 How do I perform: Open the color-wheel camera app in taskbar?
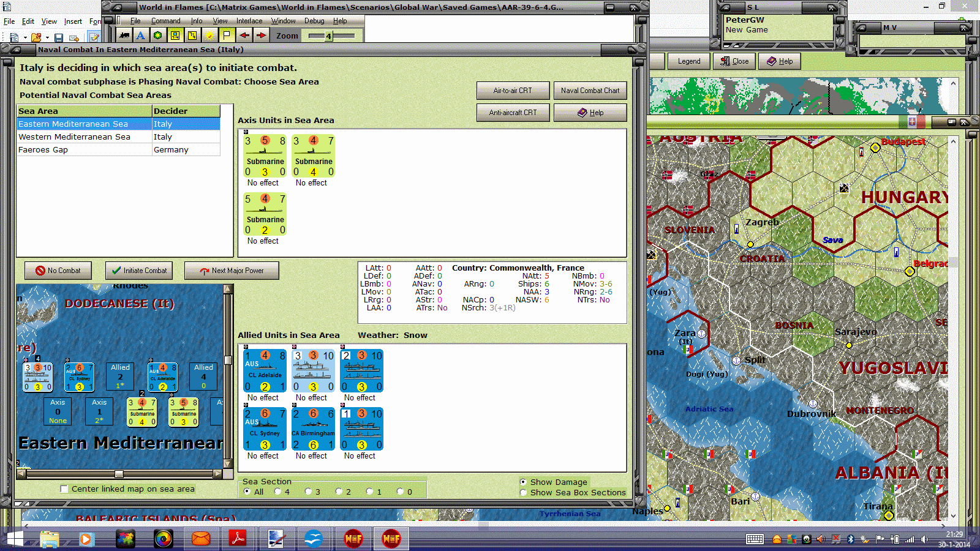click(164, 539)
